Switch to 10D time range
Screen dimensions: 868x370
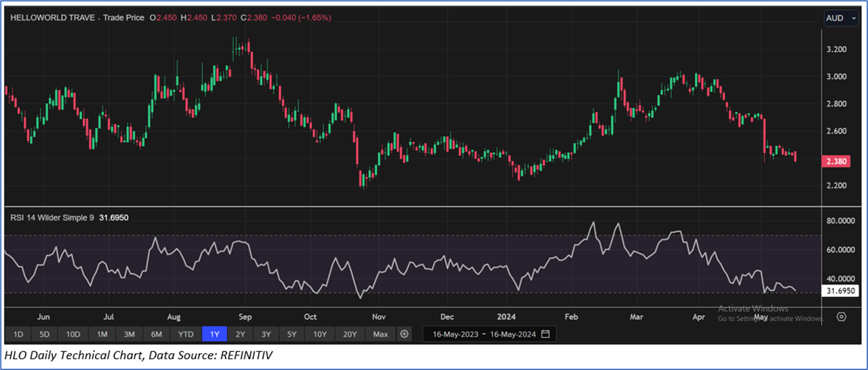point(73,334)
